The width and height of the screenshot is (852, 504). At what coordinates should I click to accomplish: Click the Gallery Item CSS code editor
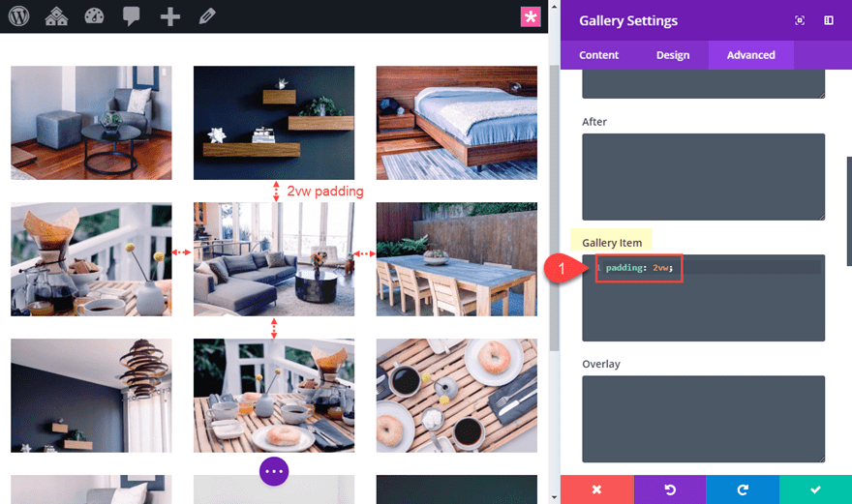tap(703, 298)
